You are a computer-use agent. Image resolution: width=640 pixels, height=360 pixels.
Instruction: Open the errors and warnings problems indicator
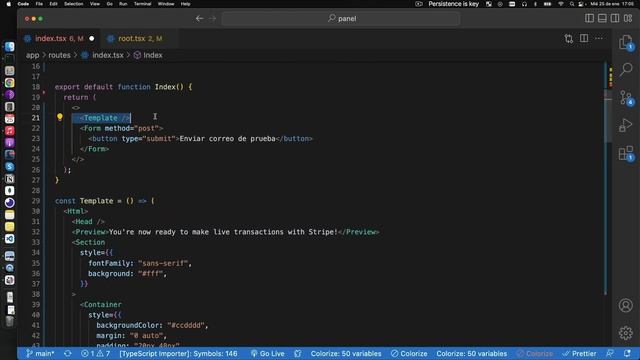96,353
